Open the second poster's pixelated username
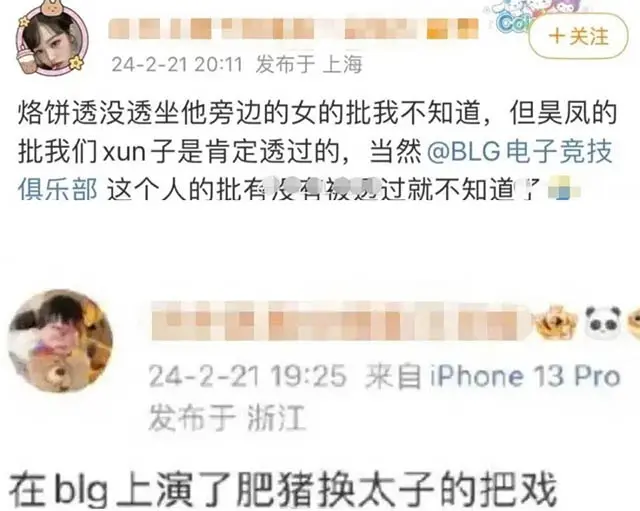 coord(341,321)
